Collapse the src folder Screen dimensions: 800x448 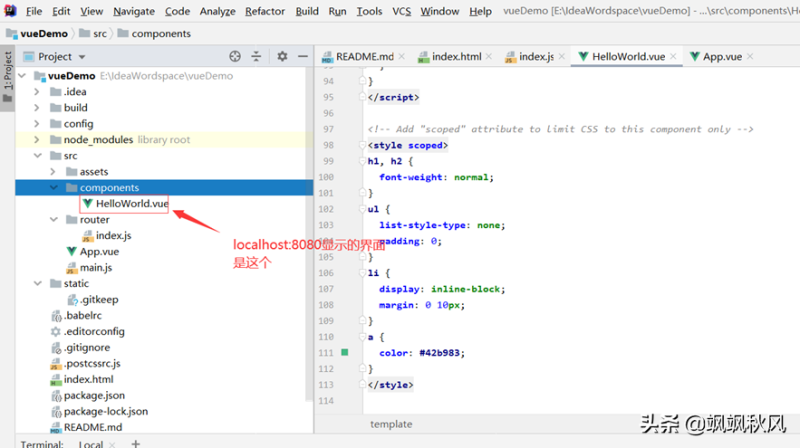click(x=37, y=156)
